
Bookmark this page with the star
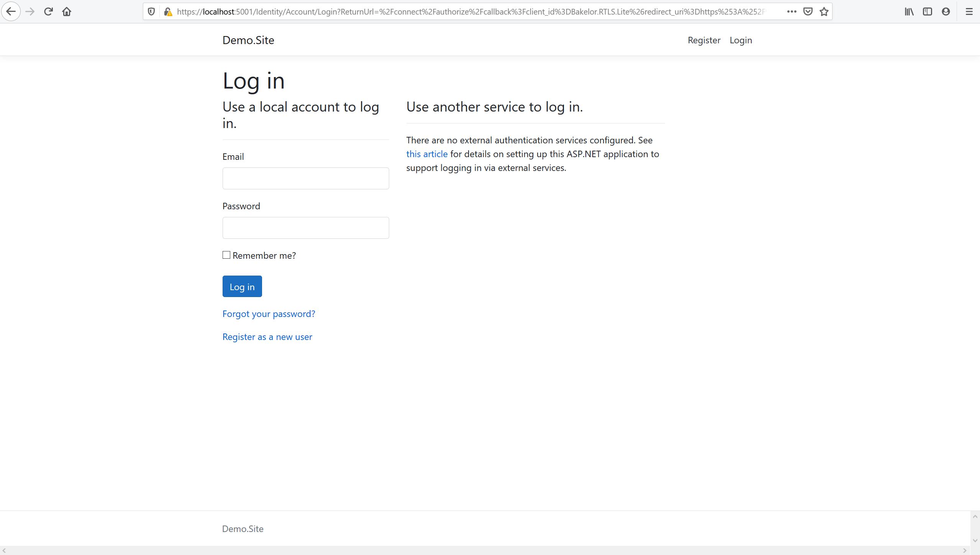tap(824, 11)
